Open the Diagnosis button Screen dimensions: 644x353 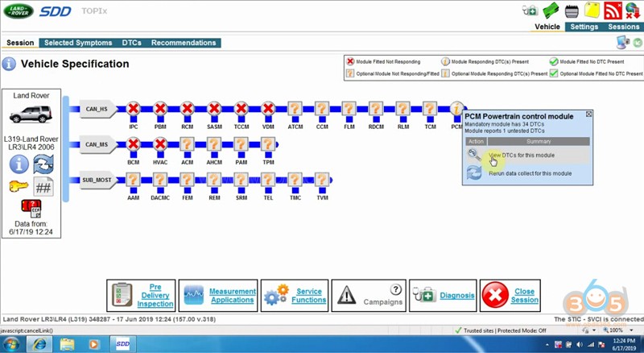tap(443, 296)
